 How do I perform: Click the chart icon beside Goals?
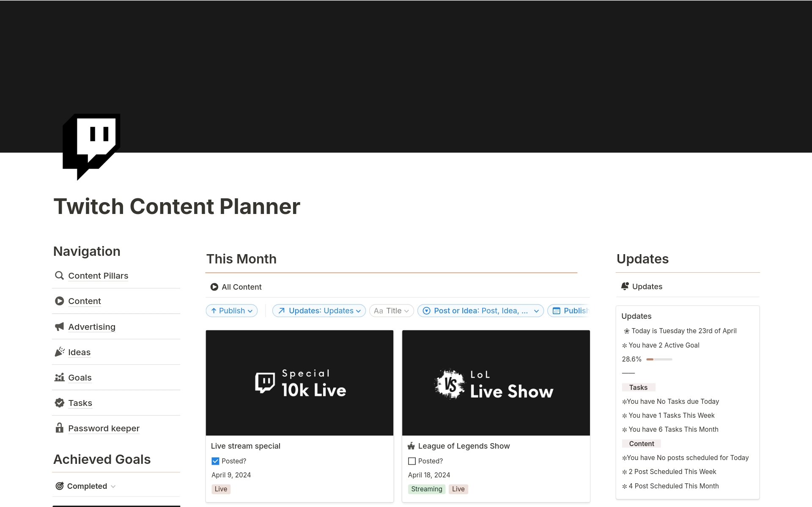click(x=59, y=377)
